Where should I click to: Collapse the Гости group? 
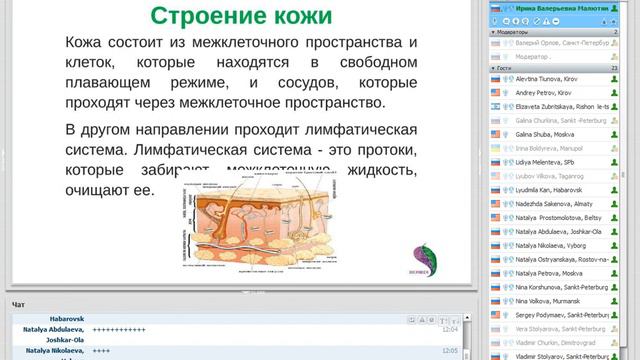pyautogui.click(x=493, y=68)
